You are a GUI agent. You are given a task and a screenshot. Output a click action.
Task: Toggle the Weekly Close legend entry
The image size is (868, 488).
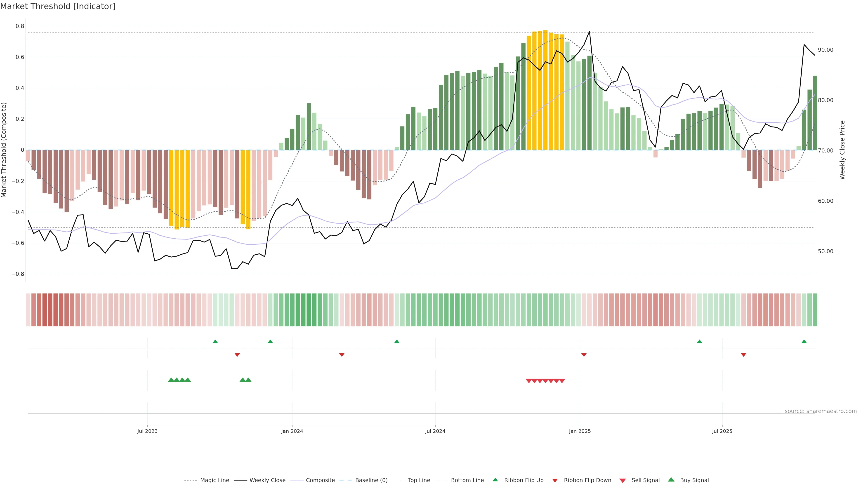[x=267, y=480]
